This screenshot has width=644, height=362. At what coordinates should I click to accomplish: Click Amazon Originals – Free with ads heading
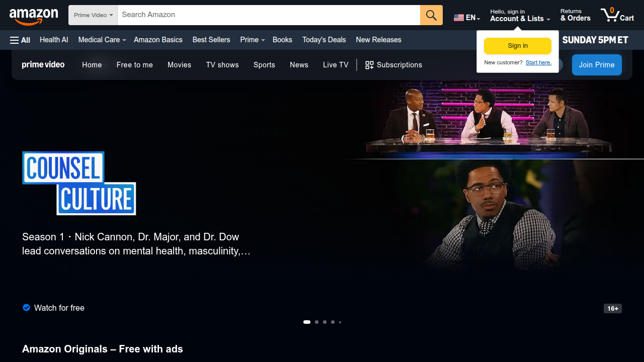pyautogui.click(x=103, y=349)
